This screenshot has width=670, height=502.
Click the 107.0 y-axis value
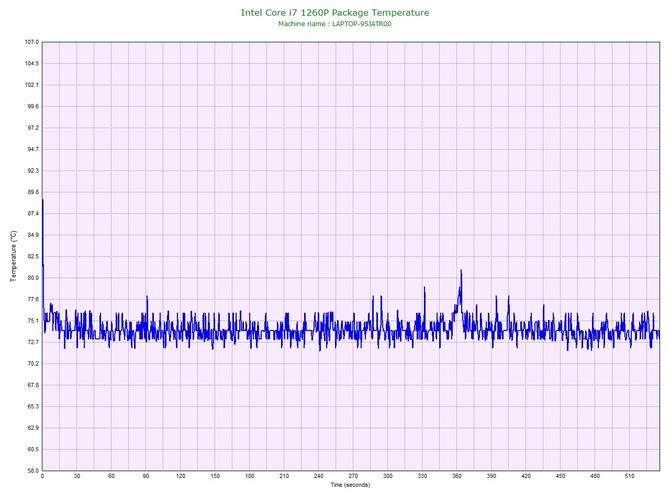coord(32,42)
